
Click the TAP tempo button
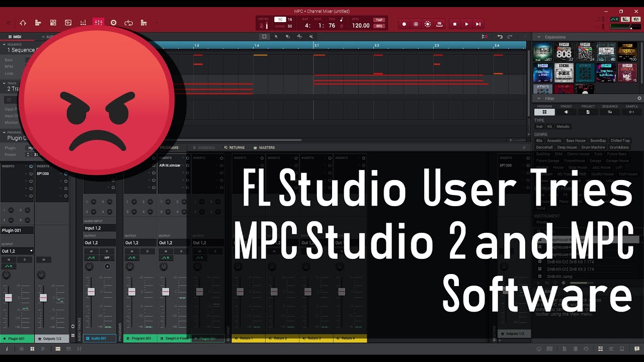[379, 20]
